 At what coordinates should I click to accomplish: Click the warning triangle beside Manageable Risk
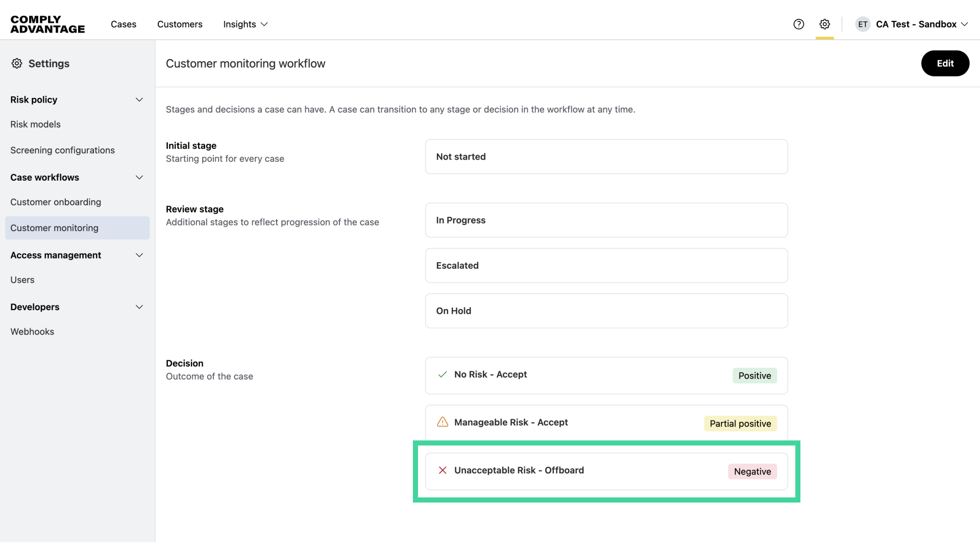coord(442,422)
